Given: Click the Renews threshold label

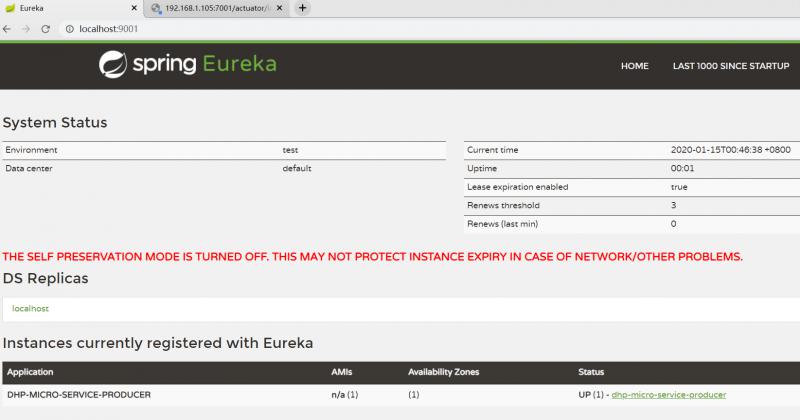Looking at the screenshot, I should pyautogui.click(x=503, y=205).
